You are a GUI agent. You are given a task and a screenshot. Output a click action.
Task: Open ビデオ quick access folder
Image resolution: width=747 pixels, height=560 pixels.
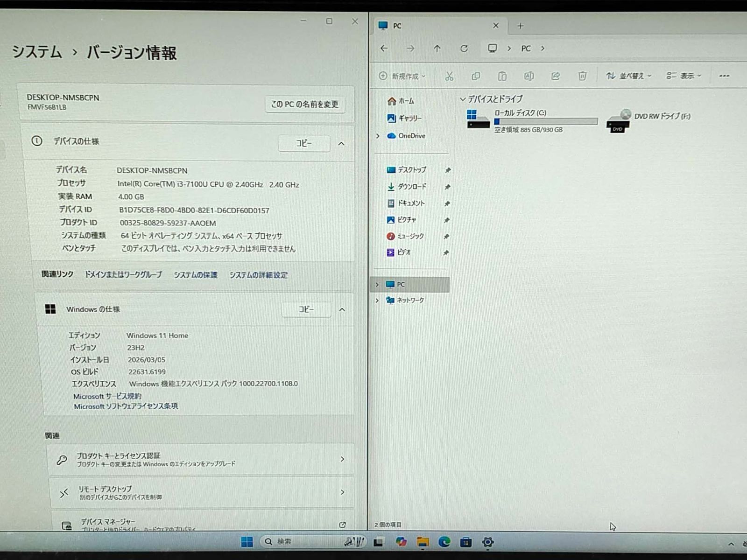[398, 252]
